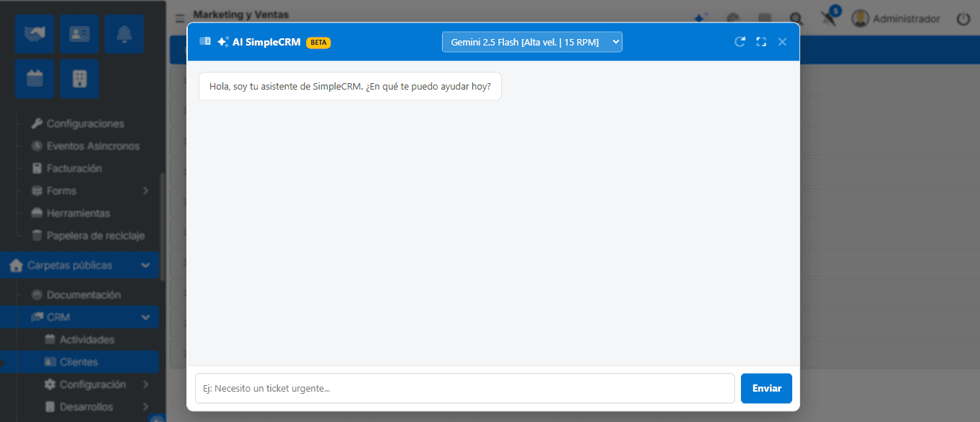
Task: Click the wrench icon beside Configuraciones
Action: (37, 124)
